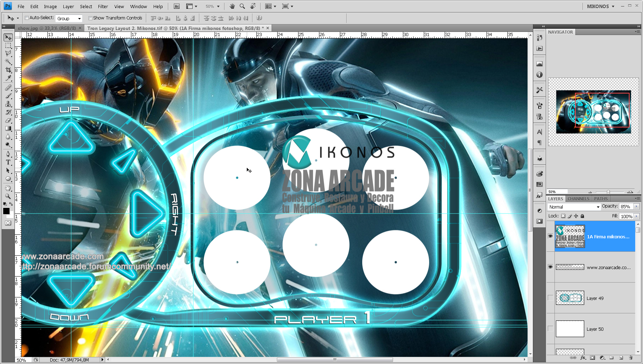Add a layer mask
The width and height of the screenshot is (643, 364).
[592, 358]
